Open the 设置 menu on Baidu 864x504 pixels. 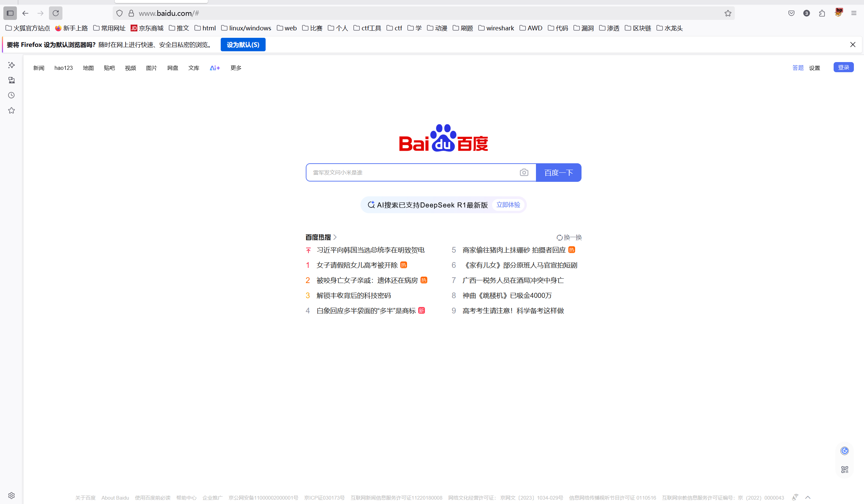point(814,68)
